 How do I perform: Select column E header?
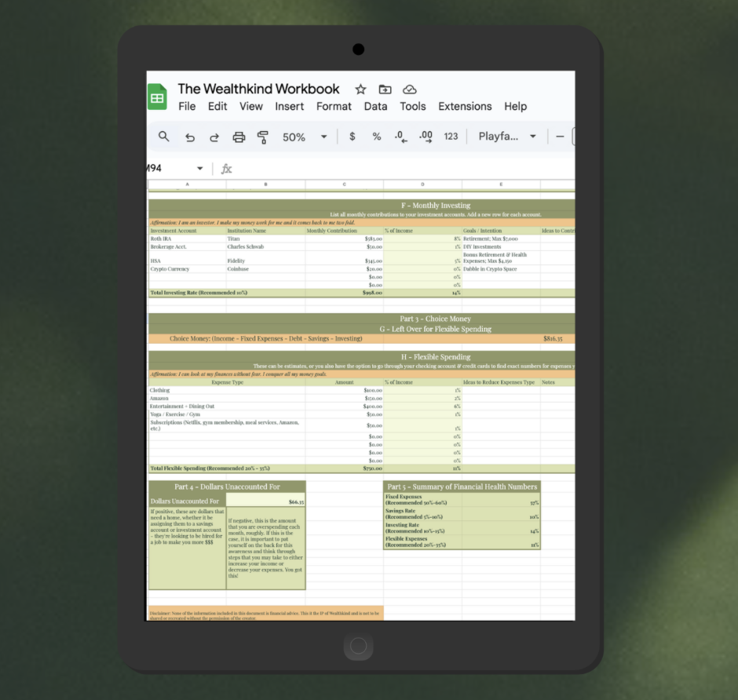click(x=501, y=184)
